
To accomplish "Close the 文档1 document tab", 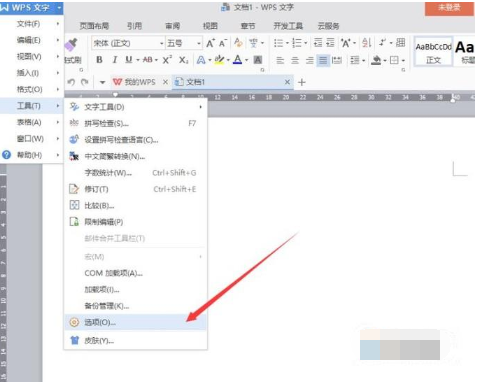I will tap(287, 82).
